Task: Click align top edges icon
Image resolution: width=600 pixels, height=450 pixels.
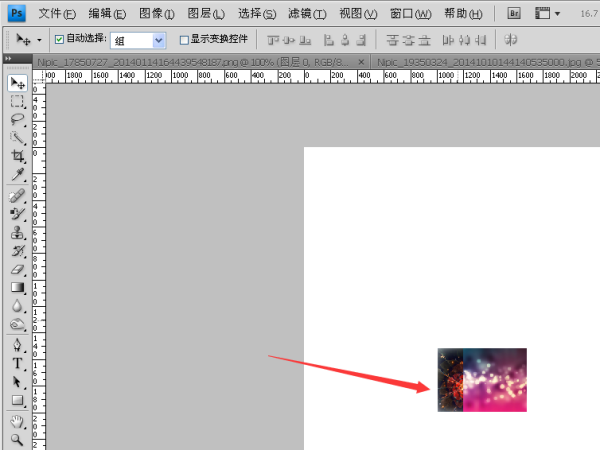Action: 273,40
